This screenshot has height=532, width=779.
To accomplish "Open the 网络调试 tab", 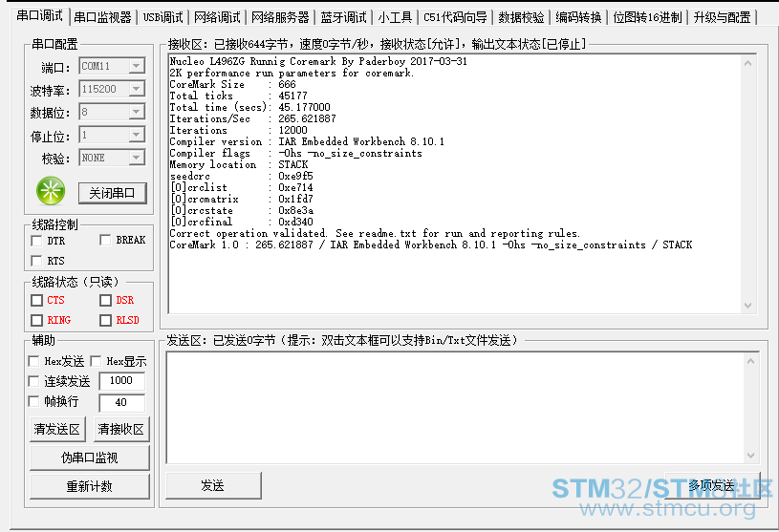I will click(217, 18).
